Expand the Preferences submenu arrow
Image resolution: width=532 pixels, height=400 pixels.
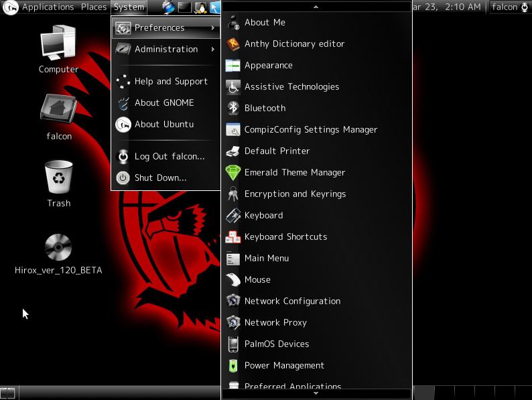212,28
